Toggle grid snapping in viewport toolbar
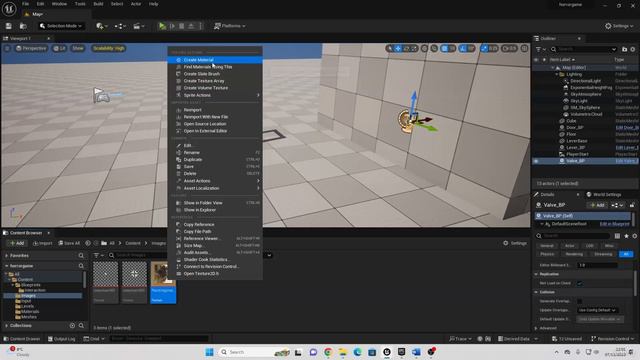The image size is (640, 360). (444, 49)
